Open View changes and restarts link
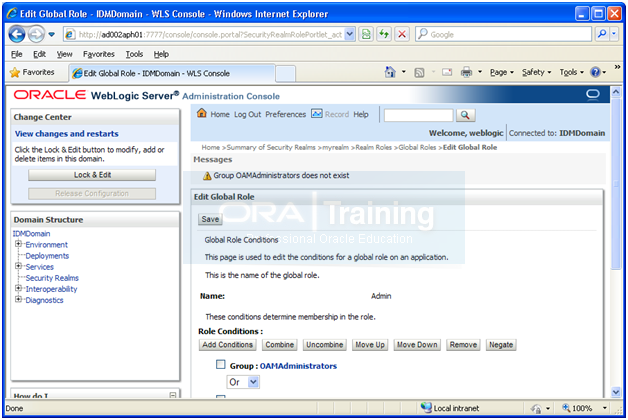628x420 pixels. click(66, 134)
